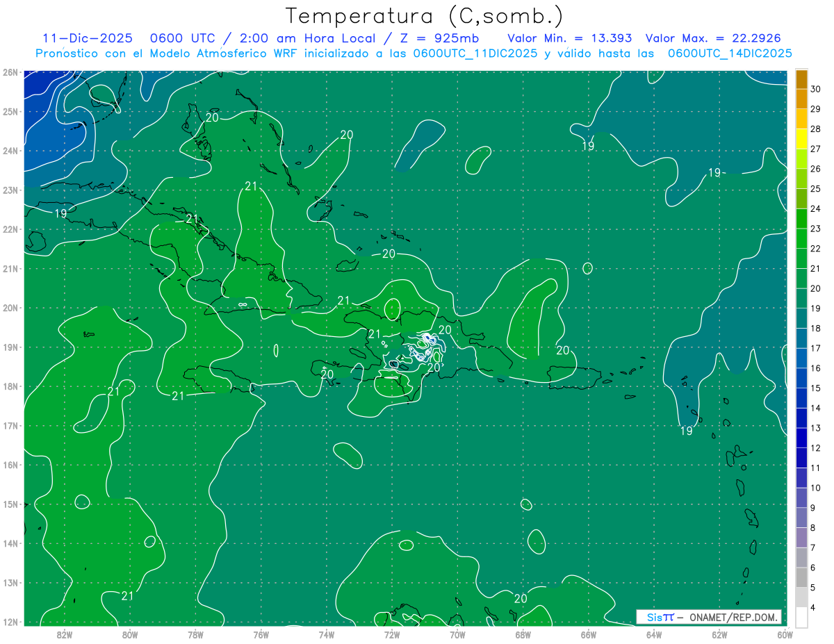Screen dimensions: 834x644
Task: Click the '68W' longitude label
Action: 523,634
